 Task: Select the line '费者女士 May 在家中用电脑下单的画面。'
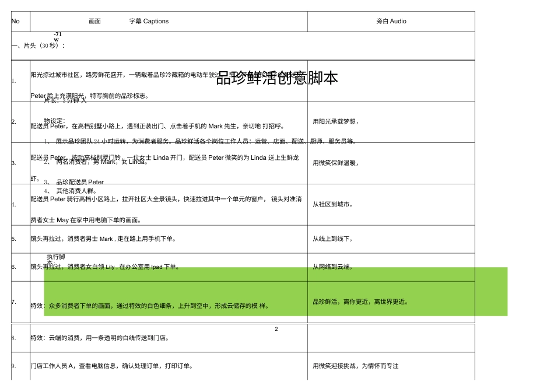pos(86,220)
